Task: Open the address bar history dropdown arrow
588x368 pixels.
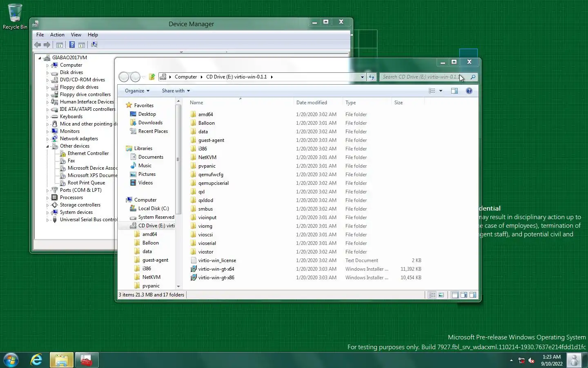Action: tap(362, 77)
